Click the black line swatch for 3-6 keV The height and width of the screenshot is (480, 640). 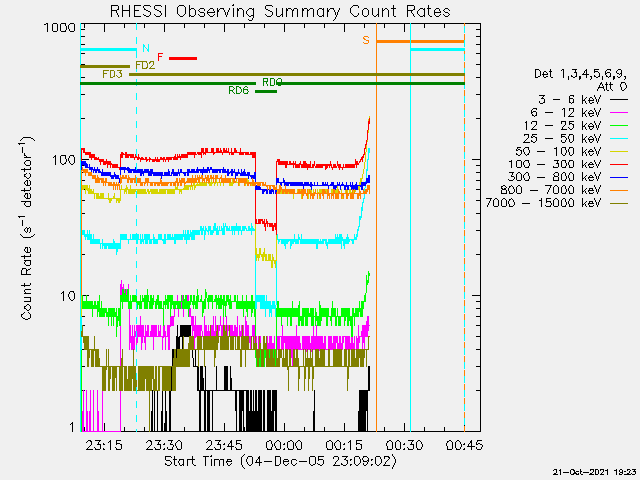(619, 99)
